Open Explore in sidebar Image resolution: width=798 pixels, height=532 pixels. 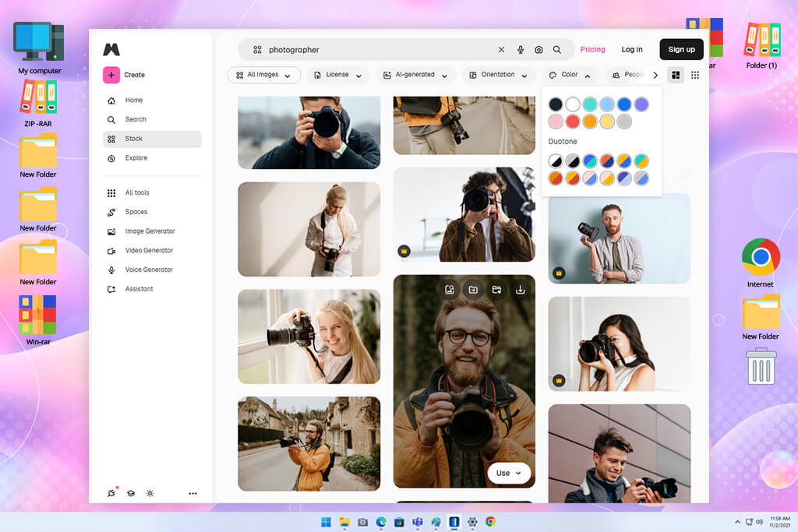pos(152,158)
